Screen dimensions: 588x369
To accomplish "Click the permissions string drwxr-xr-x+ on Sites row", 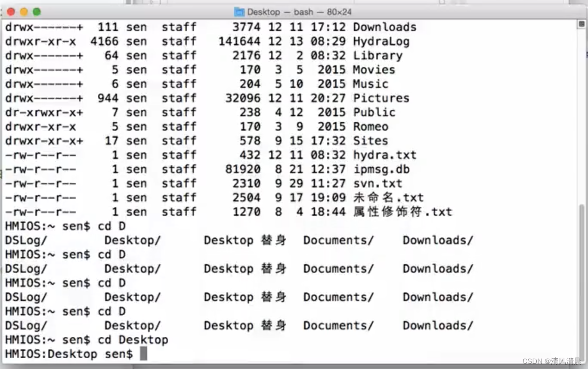I will click(44, 141).
